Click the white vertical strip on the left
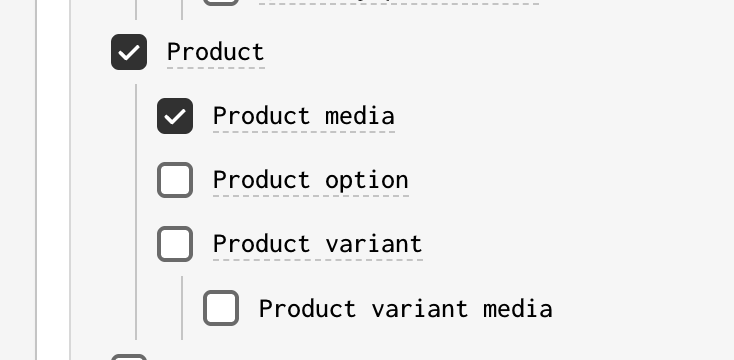The height and width of the screenshot is (360, 734). point(53,180)
